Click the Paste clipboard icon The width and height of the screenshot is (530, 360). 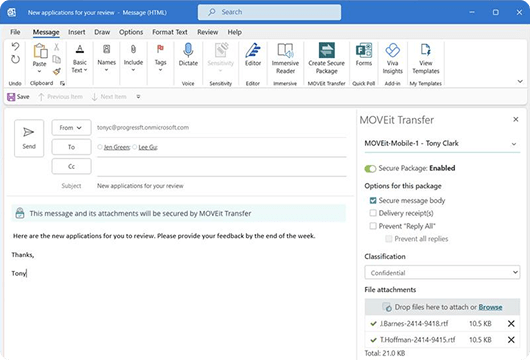tap(40, 51)
